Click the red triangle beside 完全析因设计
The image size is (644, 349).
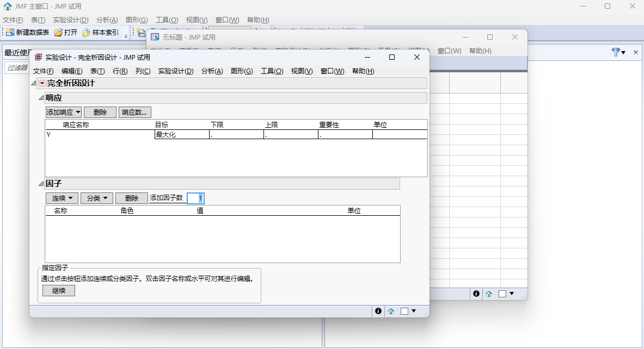pyautogui.click(x=42, y=83)
